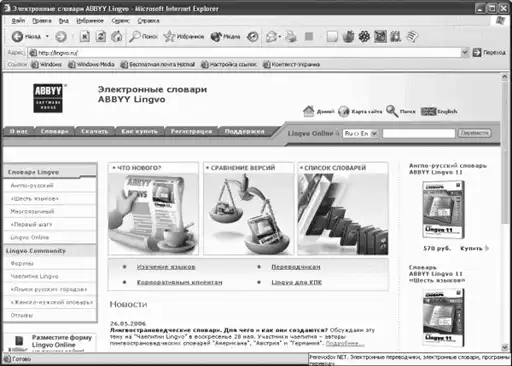Open the Ru-En language direction dropdown

[360, 133]
